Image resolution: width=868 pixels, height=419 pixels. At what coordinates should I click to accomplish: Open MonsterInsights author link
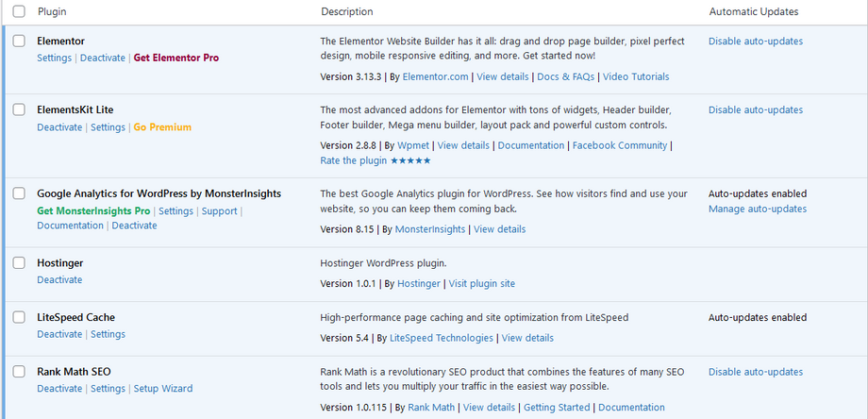coord(430,229)
